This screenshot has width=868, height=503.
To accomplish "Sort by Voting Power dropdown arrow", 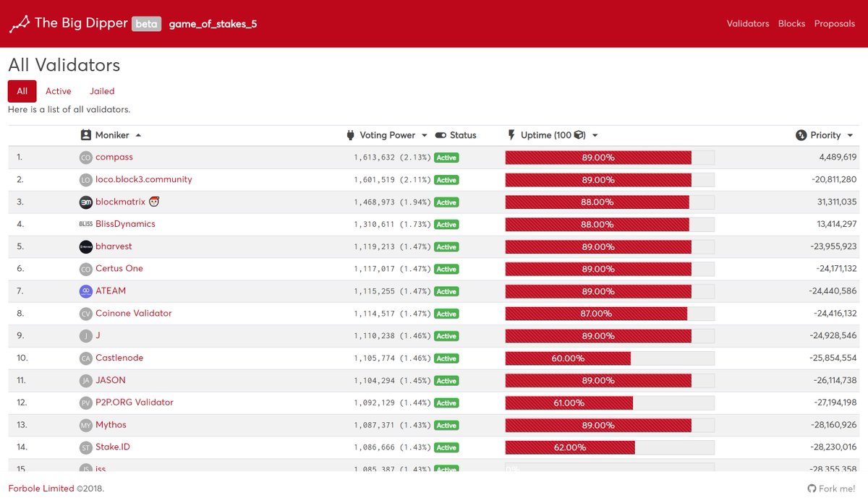I will pos(425,135).
